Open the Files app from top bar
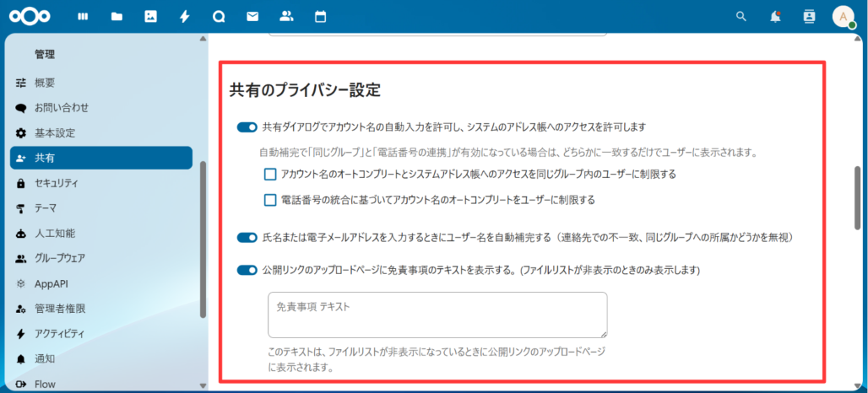This screenshot has height=393, width=868. (x=117, y=16)
